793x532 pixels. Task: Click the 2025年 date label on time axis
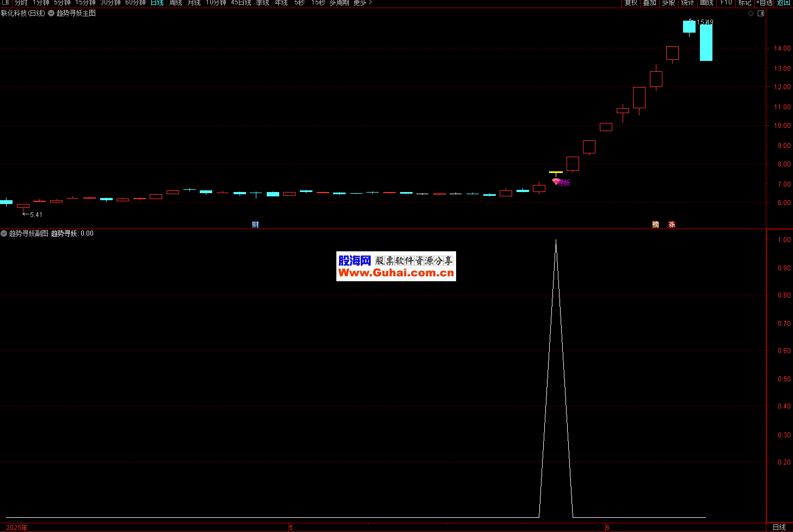tap(17, 528)
